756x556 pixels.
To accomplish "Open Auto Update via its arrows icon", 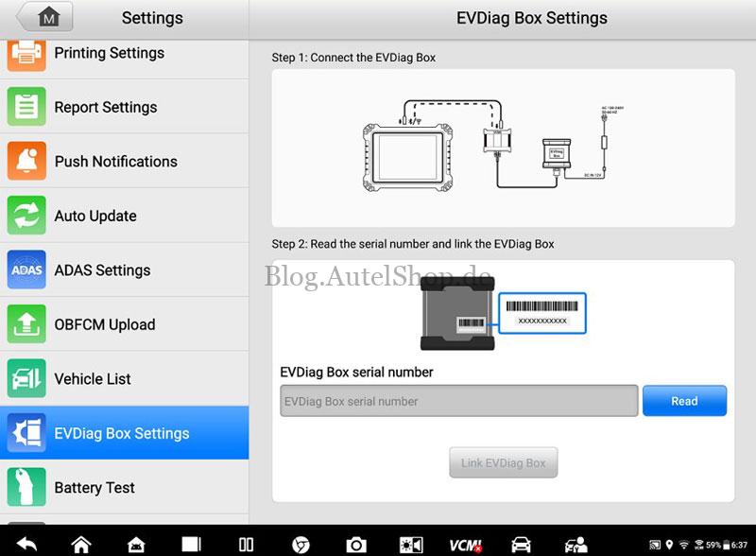I will [x=26, y=216].
